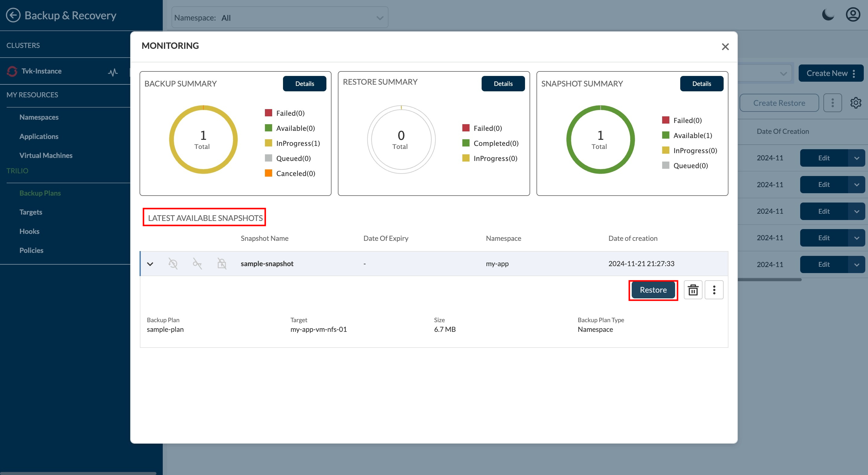The height and width of the screenshot is (475, 868).
Task: Click the Restore button for sample-snapshot
Action: coord(653,290)
